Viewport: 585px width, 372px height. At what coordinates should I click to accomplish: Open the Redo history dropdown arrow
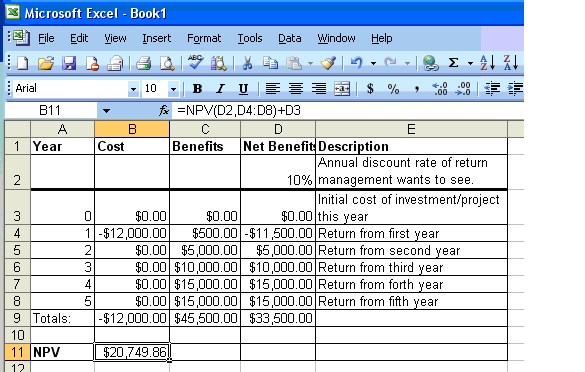coord(407,63)
